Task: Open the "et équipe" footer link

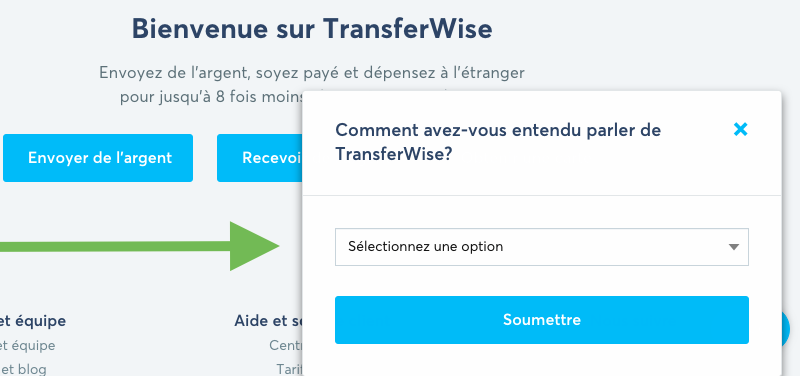Action: pos(28,345)
